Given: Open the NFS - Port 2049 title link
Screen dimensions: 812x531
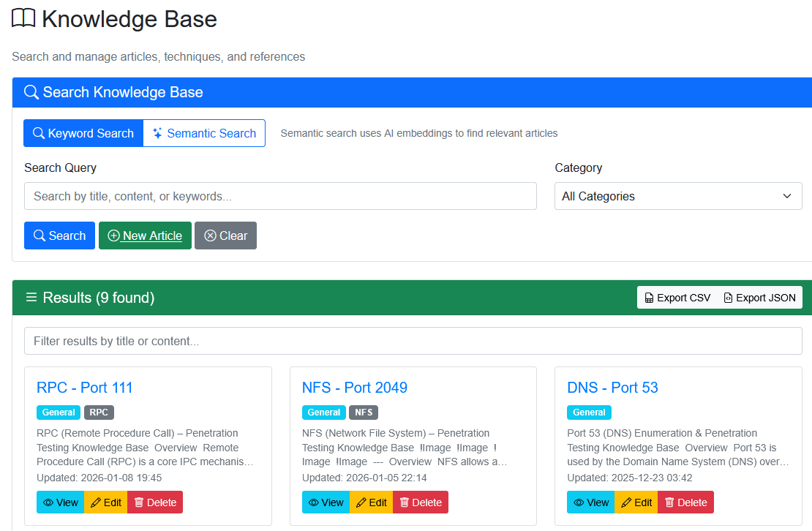Looking at the screenshot, I should pyautogui.click(x=354, y=388).
